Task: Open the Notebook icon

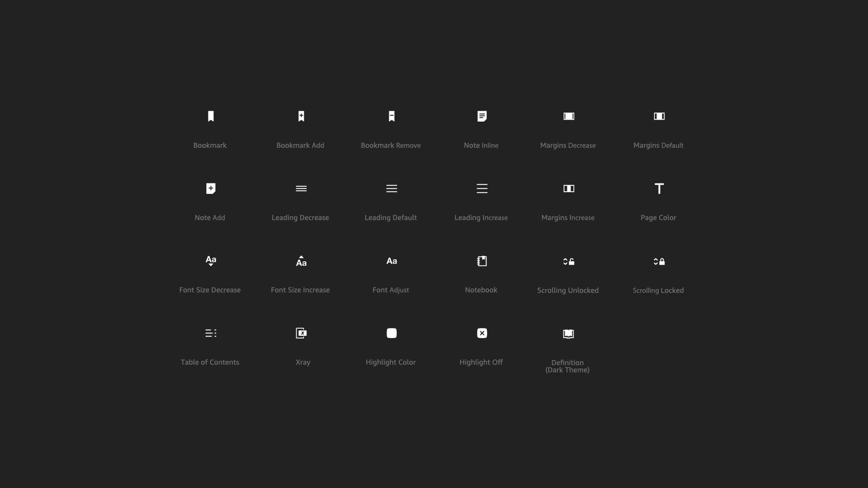Action: (x=482, y=261)
